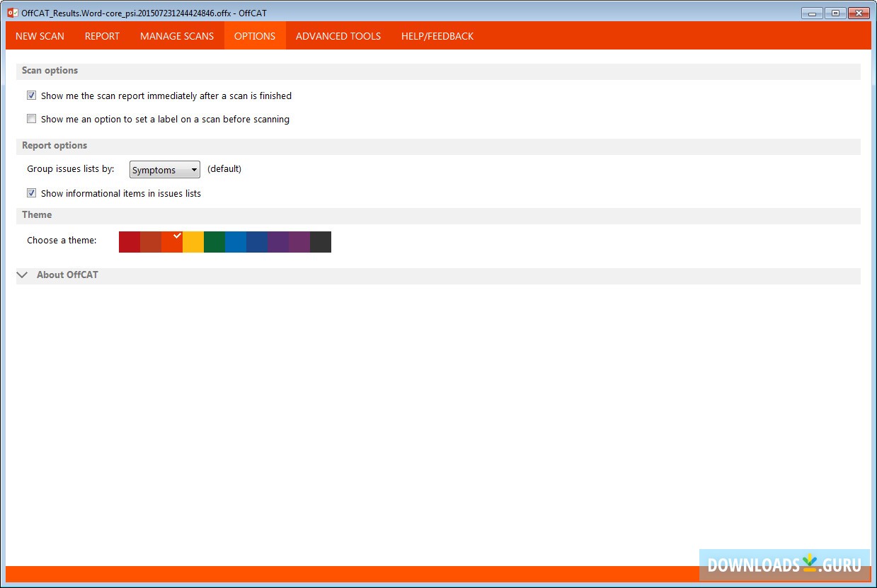Switch to the NEW SCAN tab
Image resolution: width=877 pixels, height=588 pixels.
39,35
